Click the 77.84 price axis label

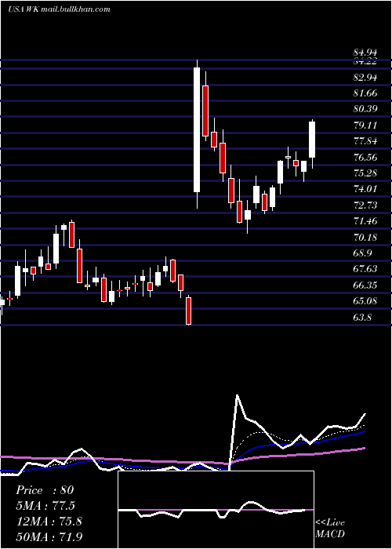tap(365, 141)
